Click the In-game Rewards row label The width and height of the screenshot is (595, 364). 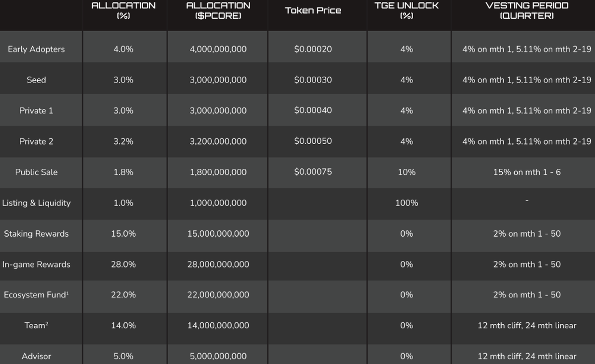click(36, 264)
